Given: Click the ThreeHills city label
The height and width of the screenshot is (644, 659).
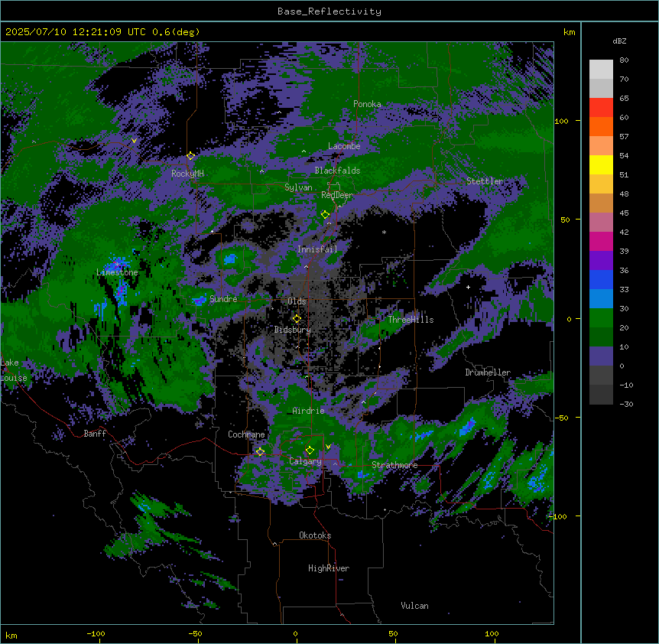Looking at the screenshot, I should pyautogui.click(x=411, y=320).
